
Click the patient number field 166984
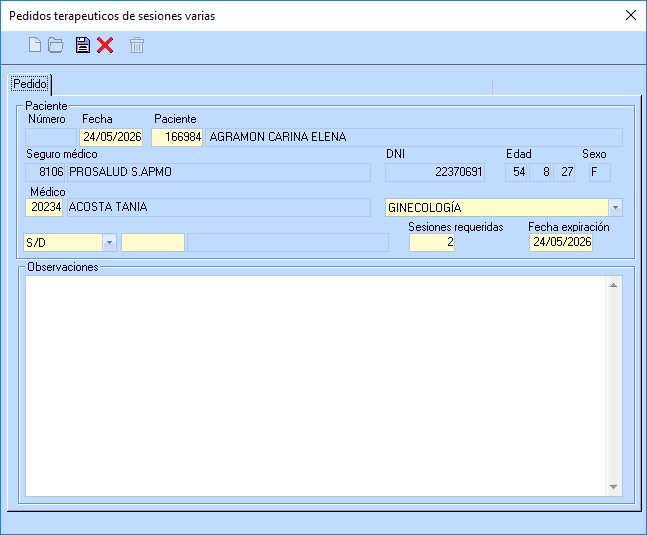pyautogui.click(x=177, y=137)
